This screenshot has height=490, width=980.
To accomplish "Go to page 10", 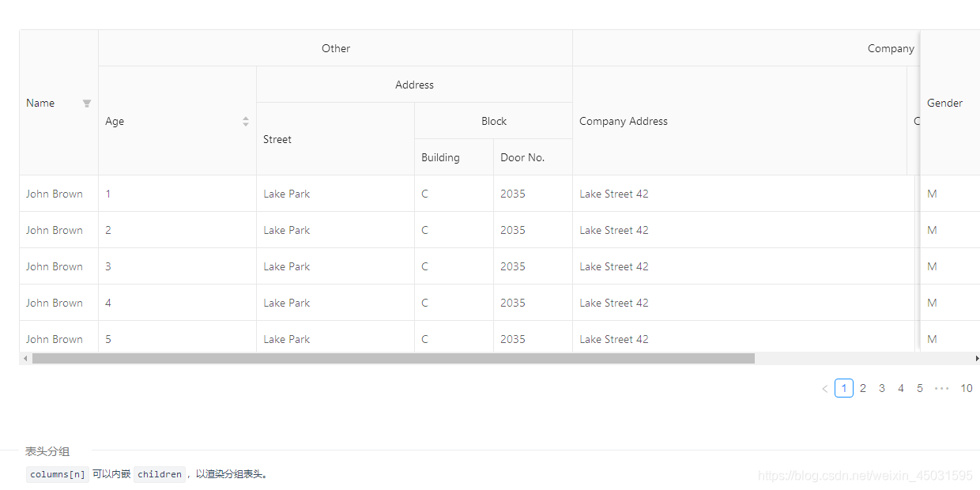I will [x=967, y=388].
